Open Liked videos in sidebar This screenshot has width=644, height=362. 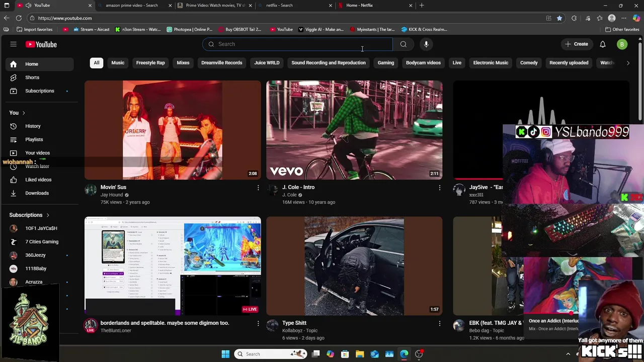(x=39, y=179)
